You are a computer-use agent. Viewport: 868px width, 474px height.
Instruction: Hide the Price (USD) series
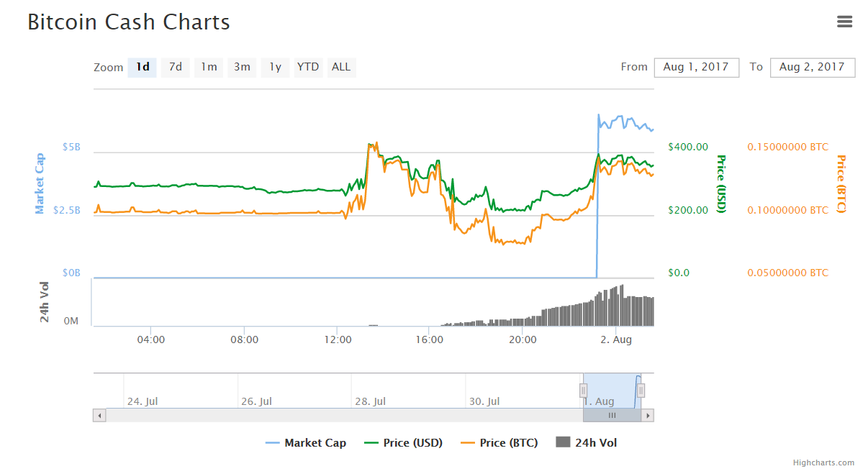tap(404, 443)
